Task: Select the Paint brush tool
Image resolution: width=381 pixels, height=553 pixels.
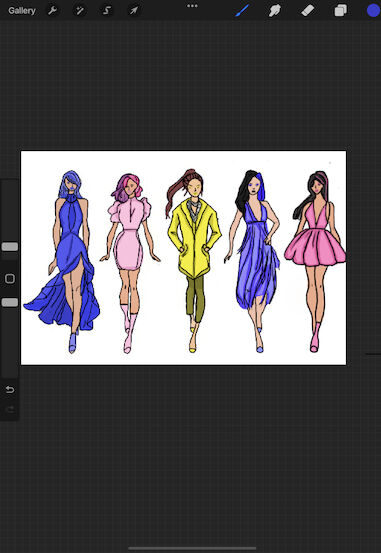Action: pyautogui.click(x=243, y=11)
